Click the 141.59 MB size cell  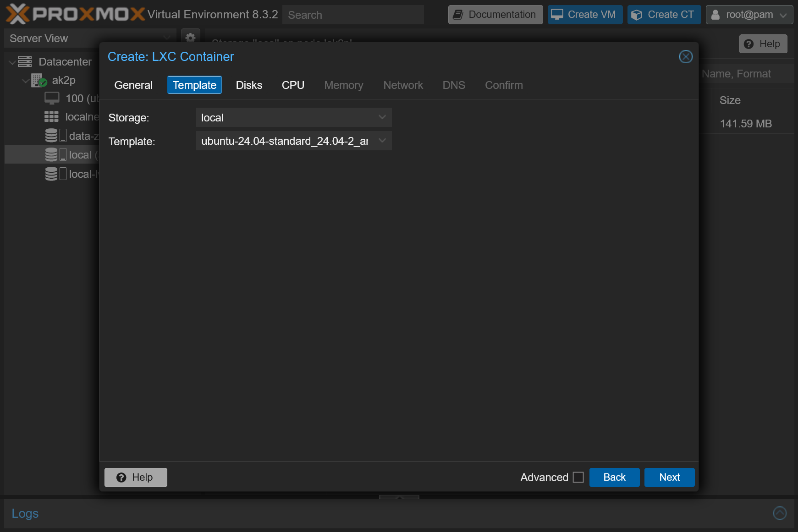[746, 124]
